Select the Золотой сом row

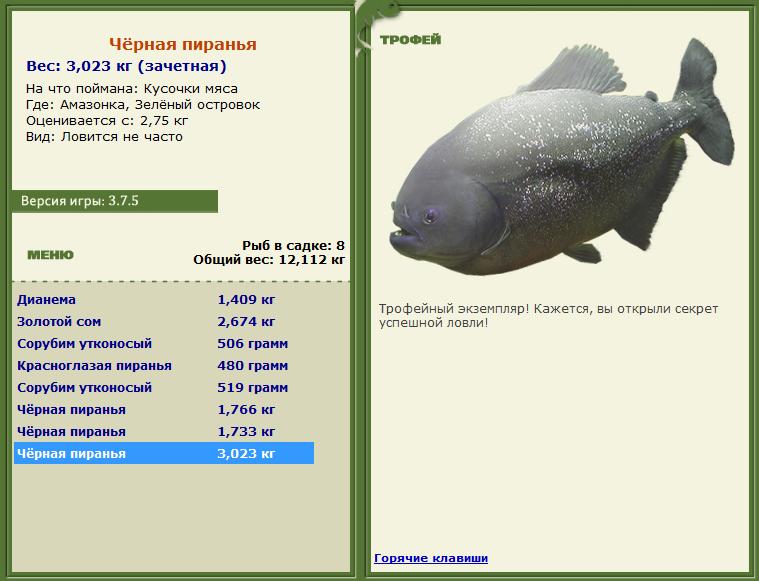(x=164, y=321)
